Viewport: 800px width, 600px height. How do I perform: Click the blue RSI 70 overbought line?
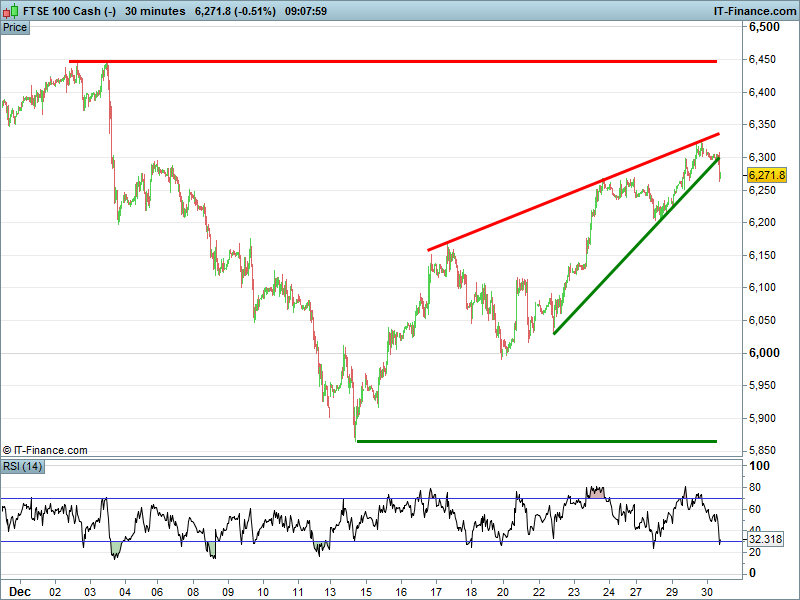pyautogui.click(x=300, y=498)
